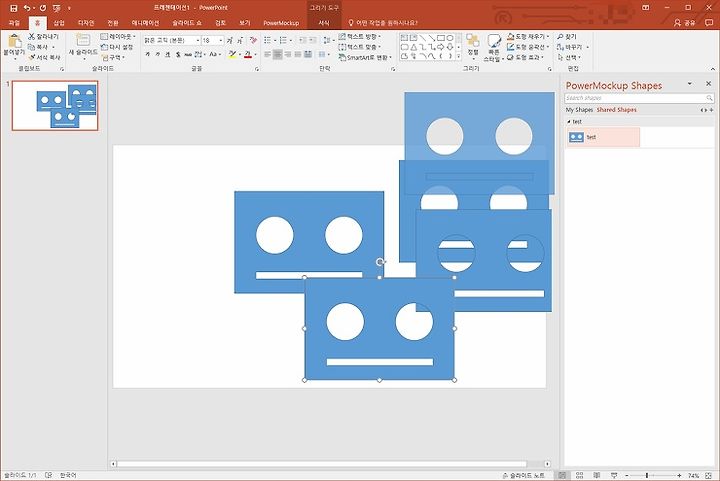Image resolution: width=720 pixels, height=481 pixels.
Task: Click the Undo arrow icon
Action: pyautogui.click(x=27, y=8)
